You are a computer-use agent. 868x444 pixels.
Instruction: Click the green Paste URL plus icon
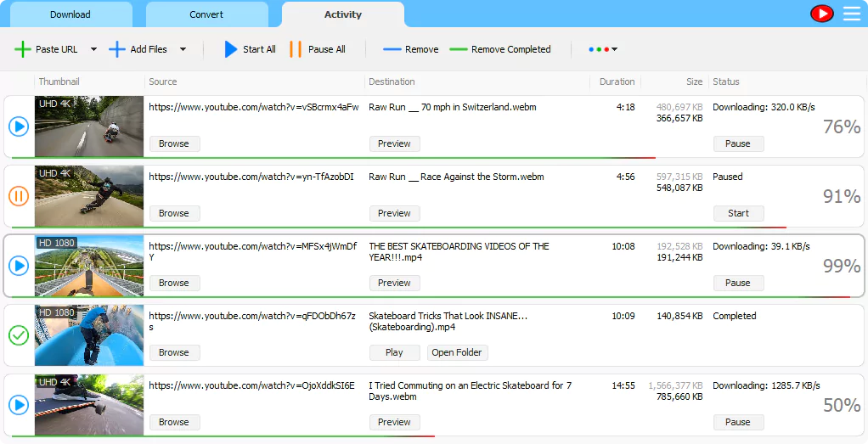(23, 49)
